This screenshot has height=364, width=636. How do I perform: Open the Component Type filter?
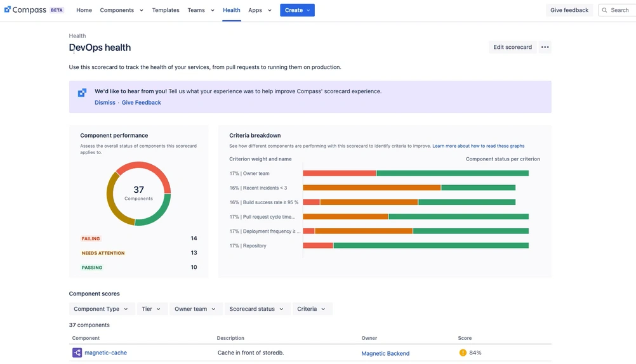[101, 309]
